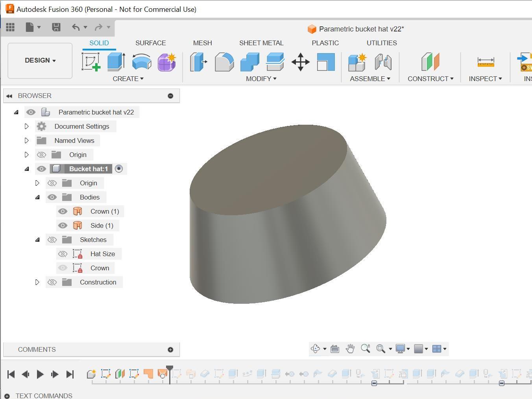Toggle visibility of root Parametric bucket hat

(x=31, y=112)
